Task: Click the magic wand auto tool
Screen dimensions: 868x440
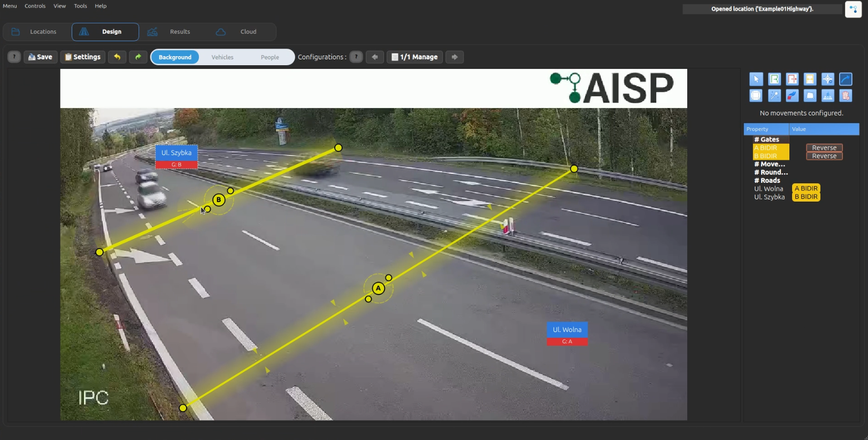Action: pyautogui.click(x=774, y=96)
